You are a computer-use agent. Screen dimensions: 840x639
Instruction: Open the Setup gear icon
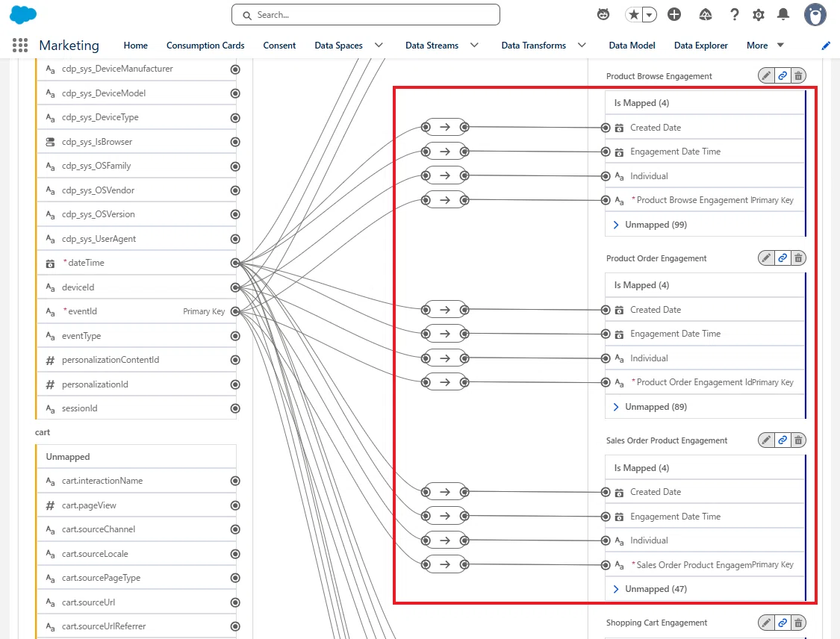point(759,14)
